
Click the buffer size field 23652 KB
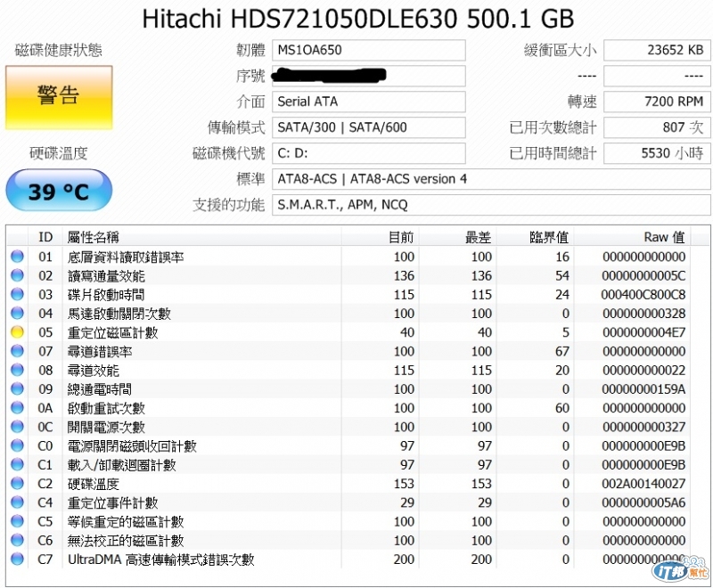pos(657,50)
